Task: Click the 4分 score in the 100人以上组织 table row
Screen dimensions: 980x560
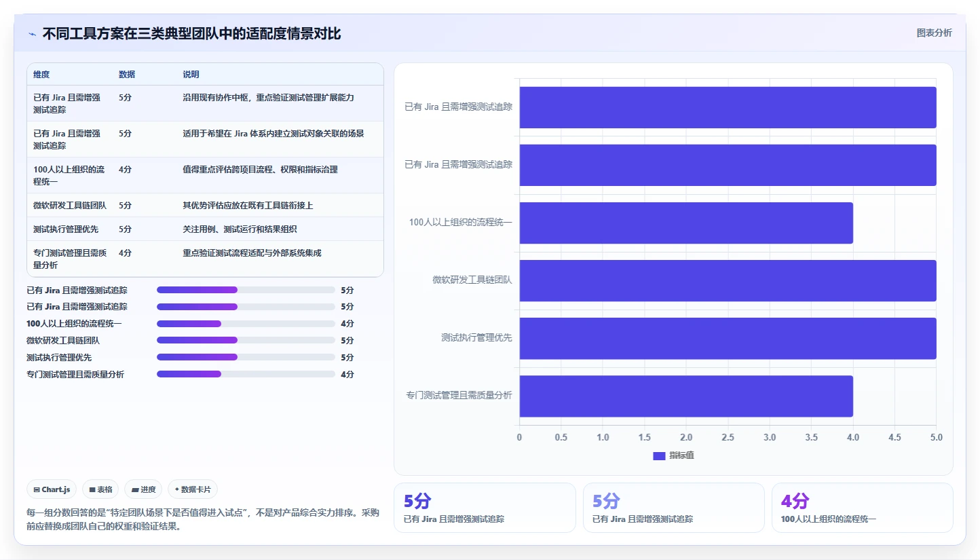Action: pyautogui.click(x=125, y=170)
